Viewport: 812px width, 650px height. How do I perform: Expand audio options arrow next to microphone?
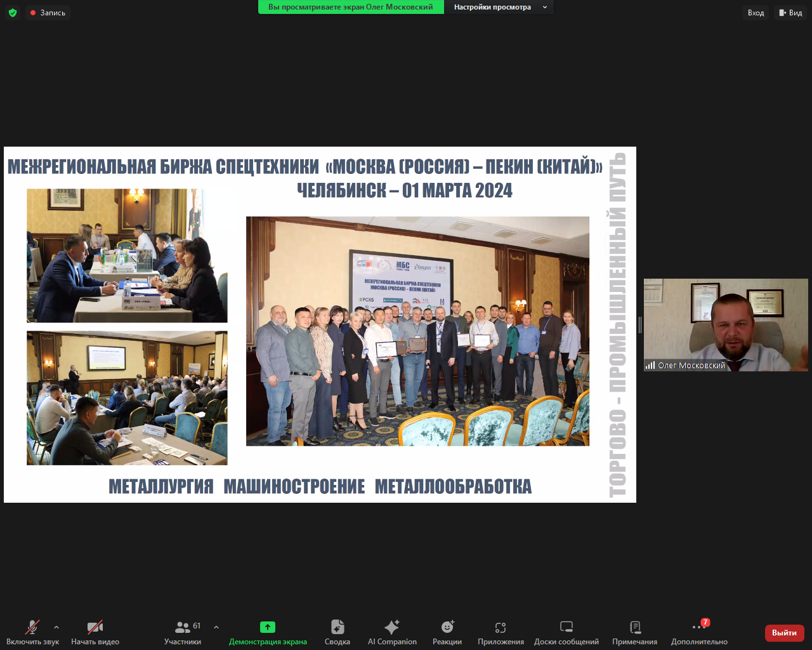(56, 627)
